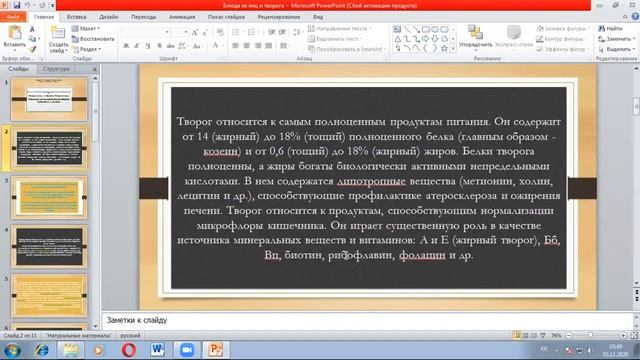Switch to Insert (Вставка) ribbon tab

[x=76, y=17]
